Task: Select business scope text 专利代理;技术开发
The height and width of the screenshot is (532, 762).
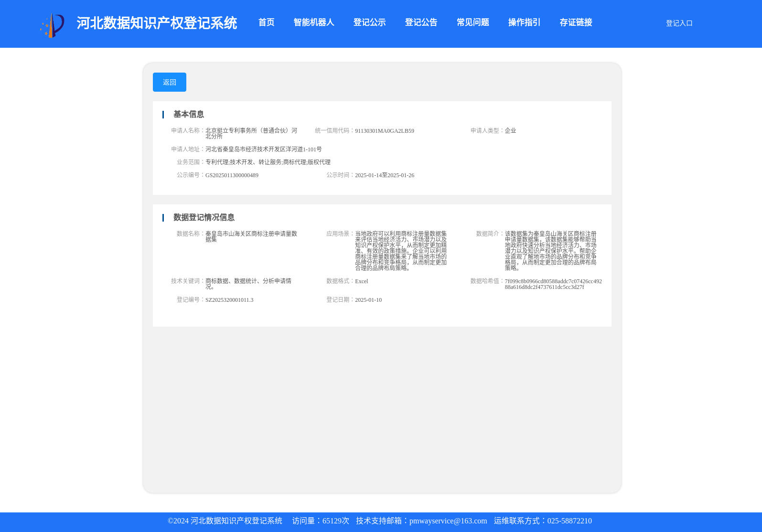Action: click(268, 162)
